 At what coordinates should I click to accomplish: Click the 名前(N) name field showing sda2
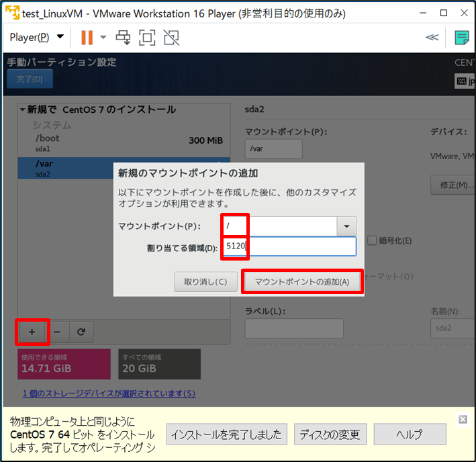453,328
